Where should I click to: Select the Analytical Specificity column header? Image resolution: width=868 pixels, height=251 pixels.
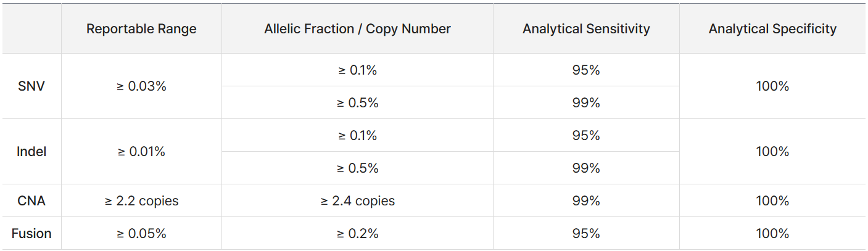click(772, 29)
